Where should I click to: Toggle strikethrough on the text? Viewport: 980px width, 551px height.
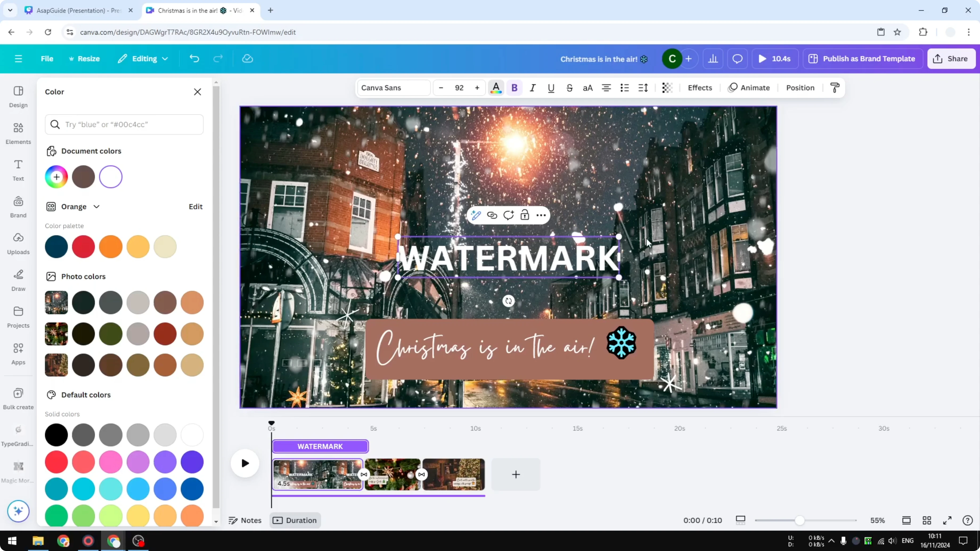click(x=570, y=88)
